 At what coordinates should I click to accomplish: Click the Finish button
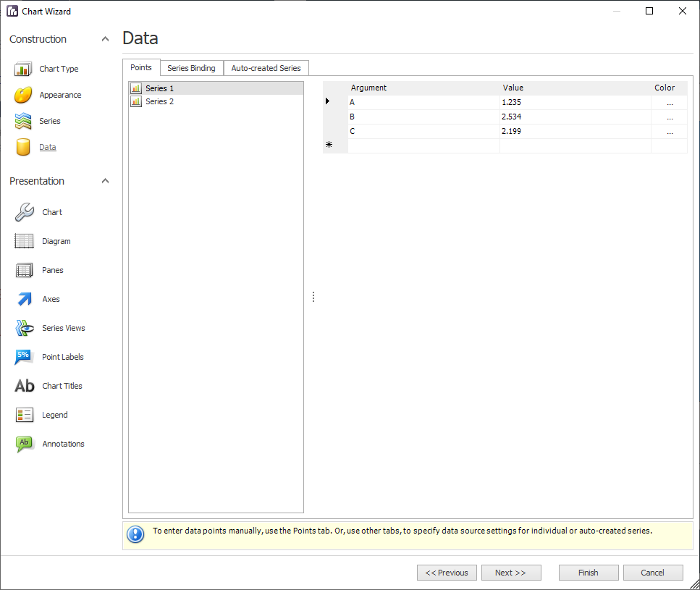[x=588, y=572]
